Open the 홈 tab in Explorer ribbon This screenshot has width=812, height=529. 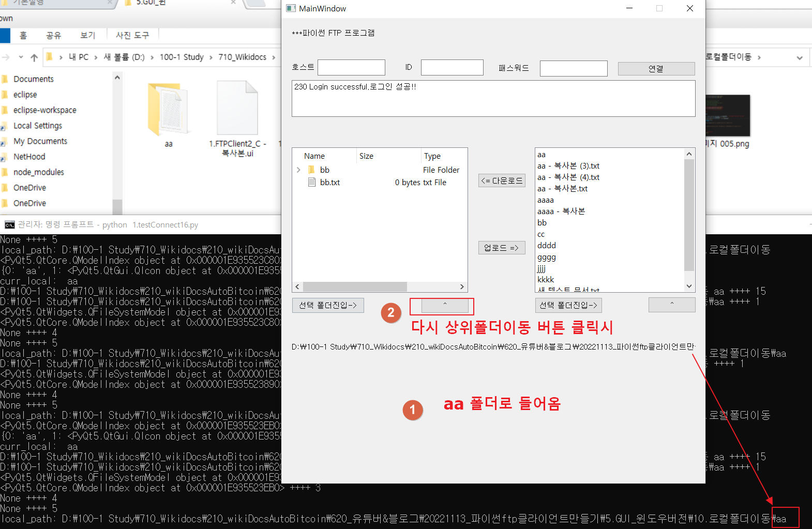[23, 35]
